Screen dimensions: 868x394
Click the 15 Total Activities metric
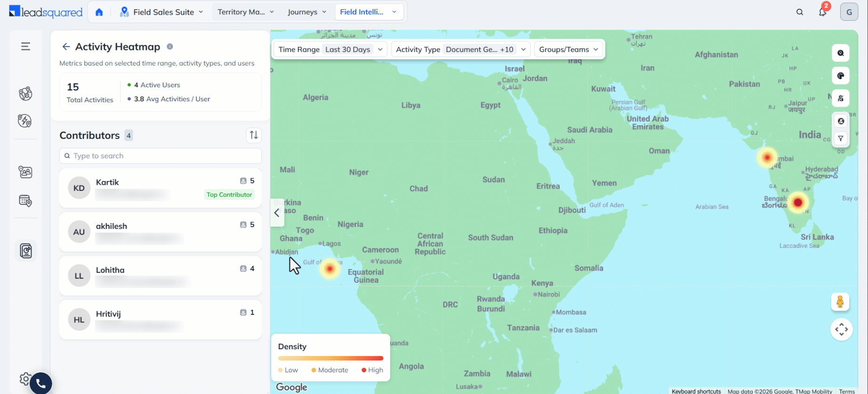point(90,92)
